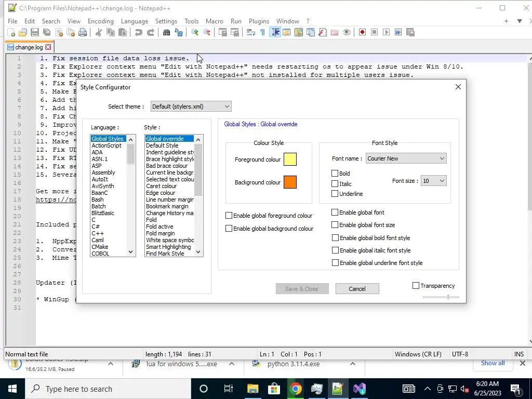Check the Bold font style box

(x=335, y=174)
